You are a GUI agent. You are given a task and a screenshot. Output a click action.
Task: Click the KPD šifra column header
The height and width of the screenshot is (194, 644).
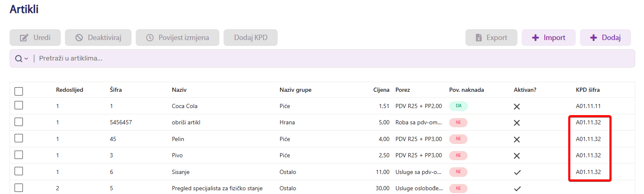[587, 90]
